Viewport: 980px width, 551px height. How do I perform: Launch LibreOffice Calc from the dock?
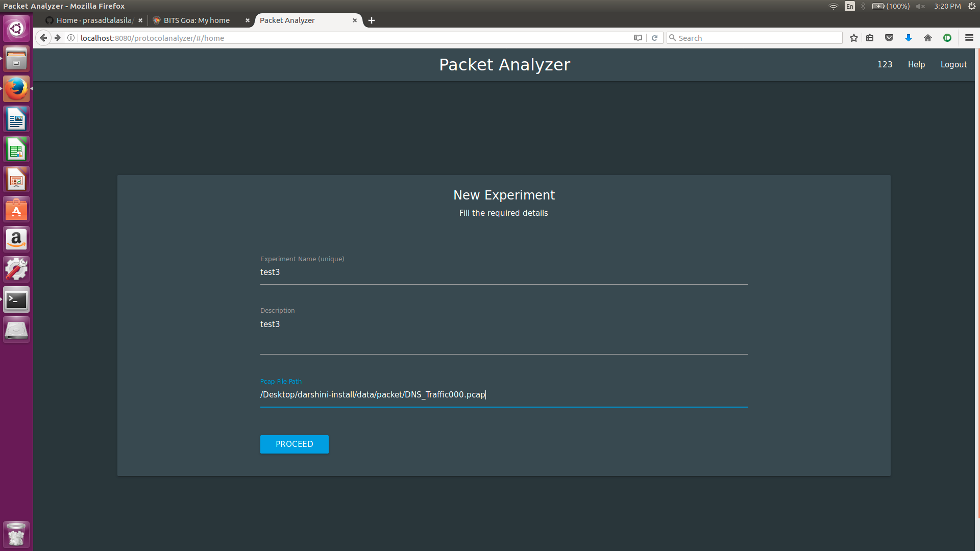16,149
